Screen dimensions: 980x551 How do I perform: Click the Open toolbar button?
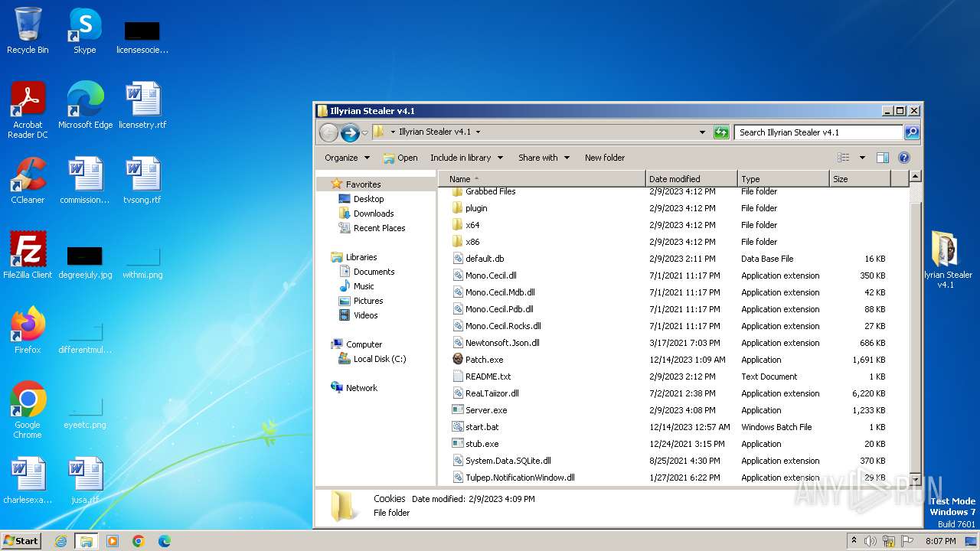tap(400, 158)
